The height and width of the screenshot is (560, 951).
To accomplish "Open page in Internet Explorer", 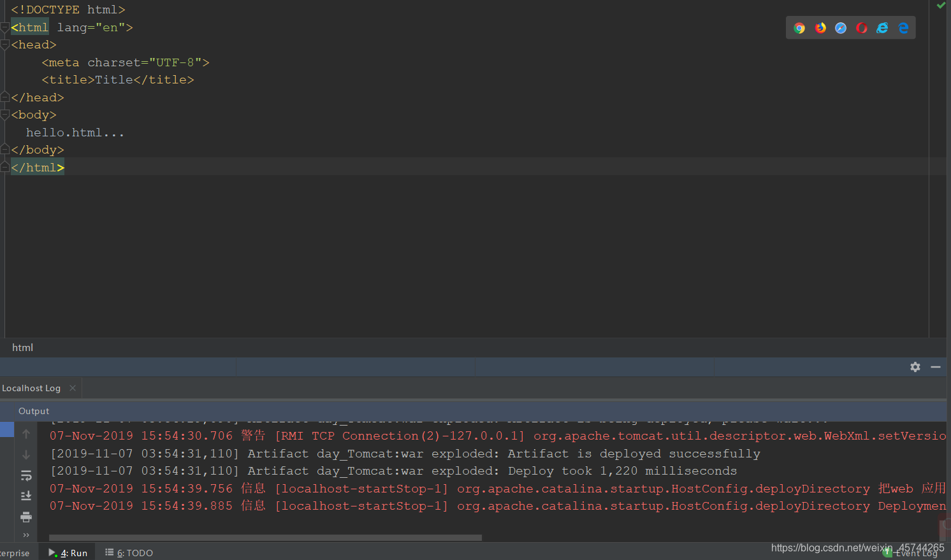I will pos(882,28).
